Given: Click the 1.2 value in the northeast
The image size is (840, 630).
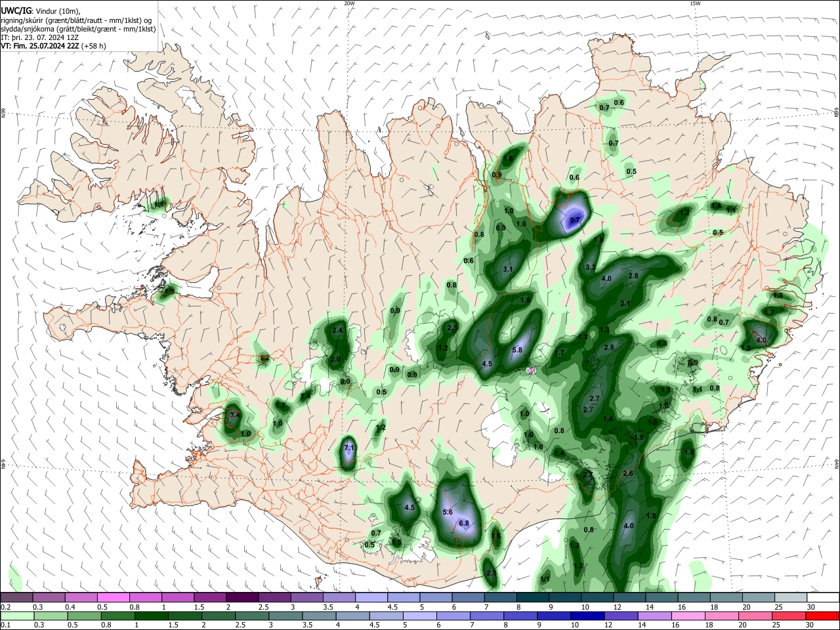Looking at the screenshot, I should click(x=684, y=213).
